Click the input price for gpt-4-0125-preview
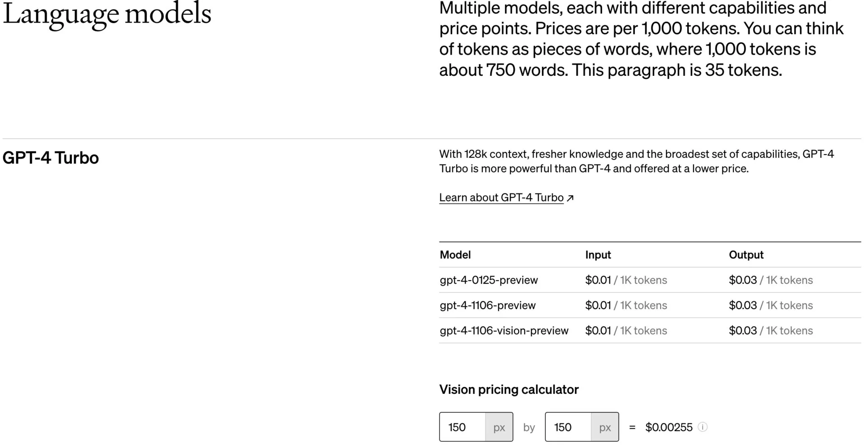Viewport: 868px width, 445px height. pos(598,280)
